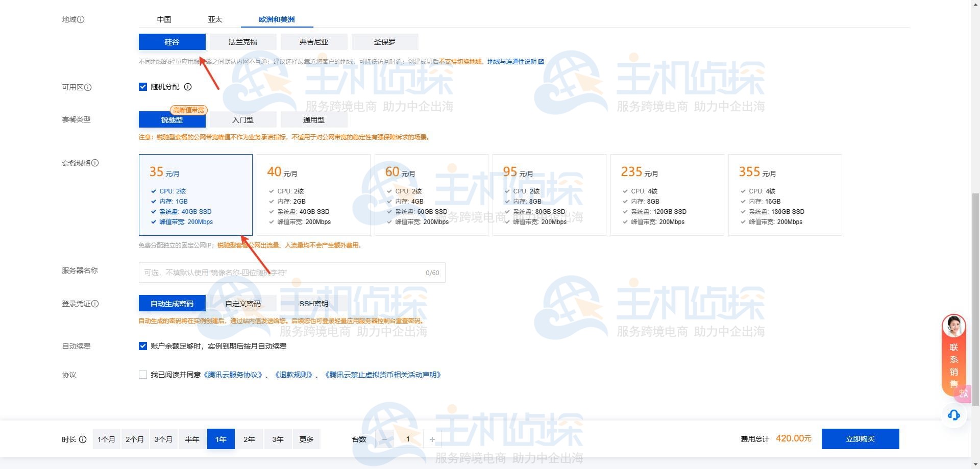Select the 1年 duration
The width and height of the screenshot is (980, 469).
[x=220, y=439]
